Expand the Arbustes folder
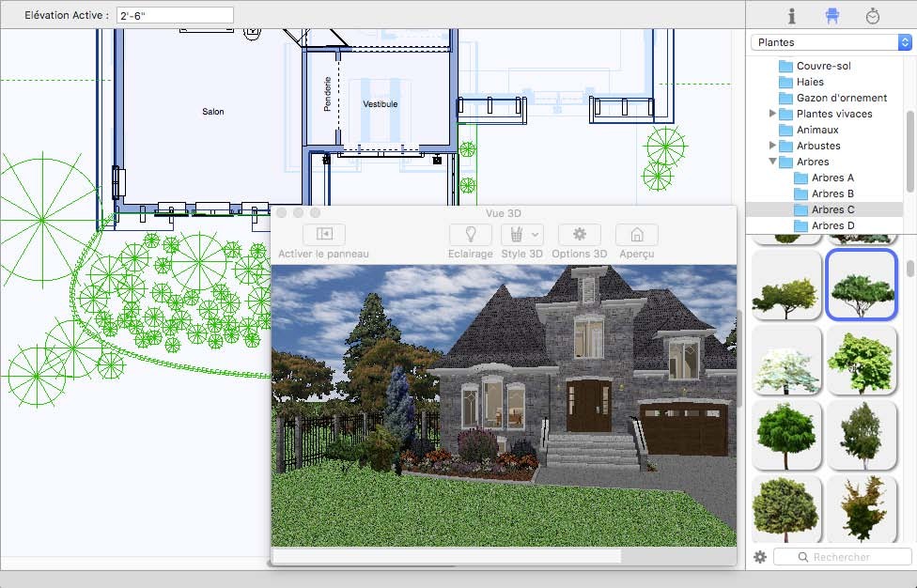 (773, 146)
